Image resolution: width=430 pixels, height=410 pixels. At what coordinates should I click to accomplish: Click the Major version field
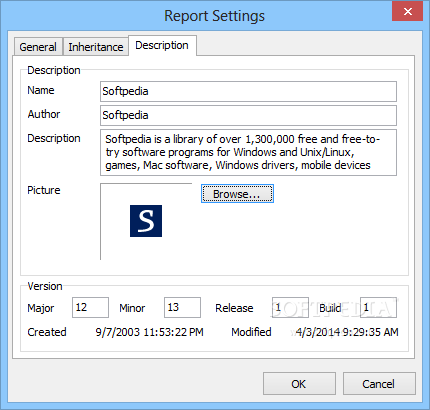coord(90,307)
